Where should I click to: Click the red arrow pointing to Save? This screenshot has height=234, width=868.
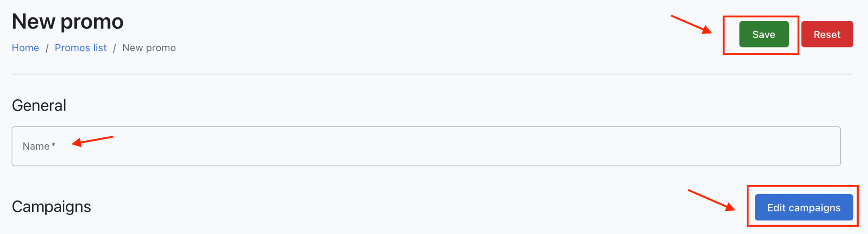pyautogui.click(x=691, y=25)
